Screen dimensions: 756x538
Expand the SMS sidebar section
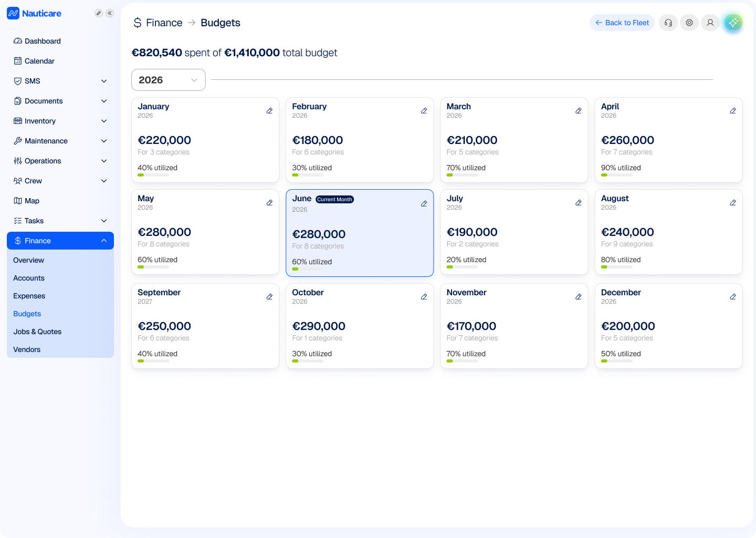coord(104,81)
